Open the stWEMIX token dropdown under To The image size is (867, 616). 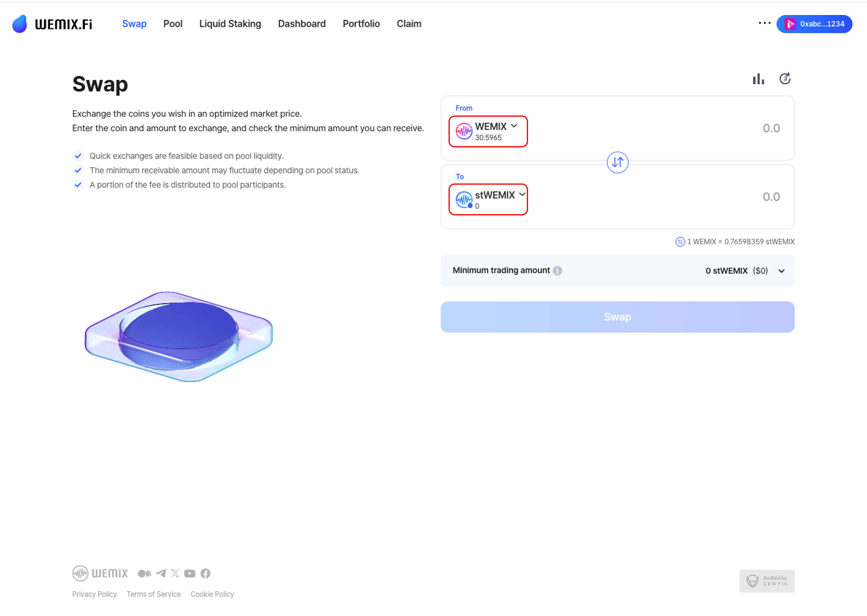(488, 199)
